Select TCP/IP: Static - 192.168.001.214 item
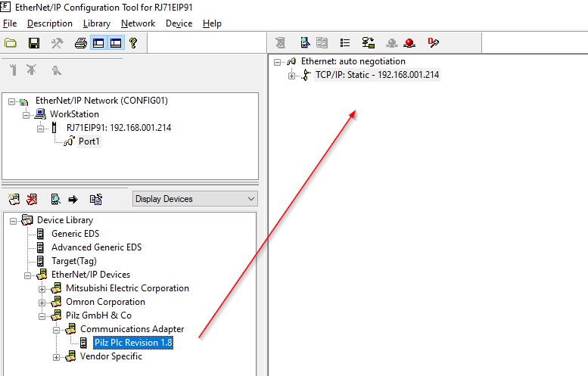588x376 pixels. pyautogui.click(x=378, y=75)
